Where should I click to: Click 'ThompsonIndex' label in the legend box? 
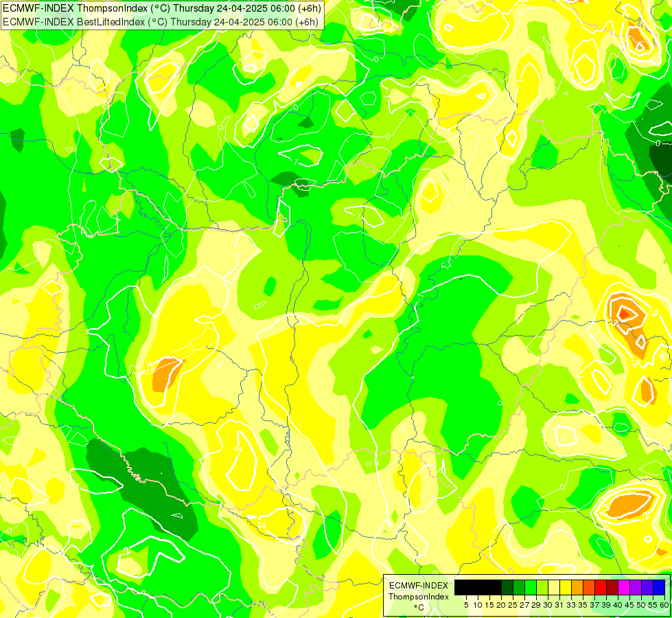point(419,597)
